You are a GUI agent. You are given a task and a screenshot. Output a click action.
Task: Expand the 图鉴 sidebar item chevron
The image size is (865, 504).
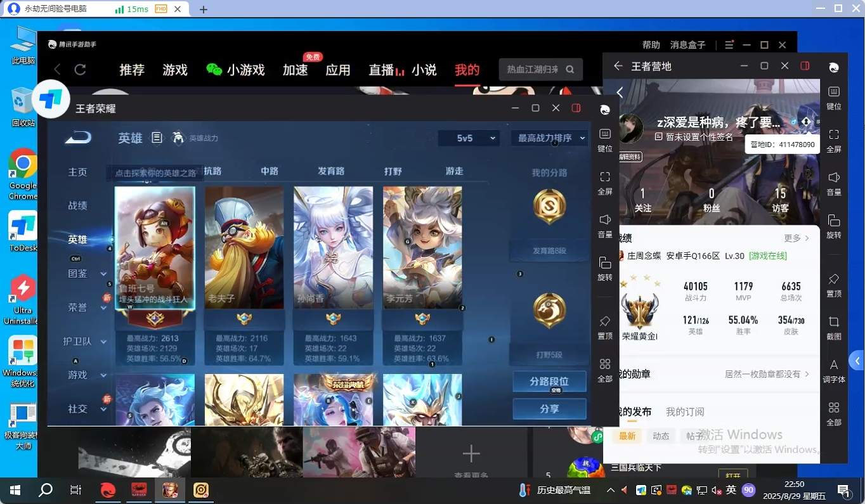103,274
